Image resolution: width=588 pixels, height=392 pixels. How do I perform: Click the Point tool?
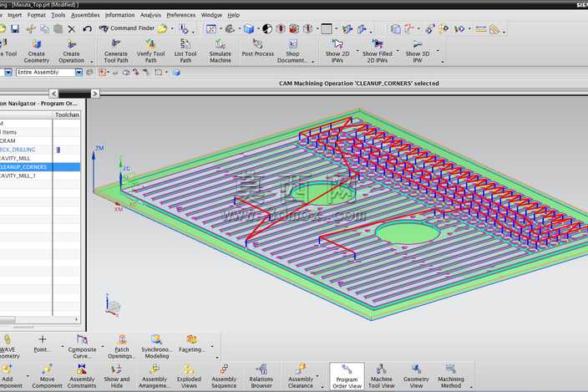(x=42, y=344)
